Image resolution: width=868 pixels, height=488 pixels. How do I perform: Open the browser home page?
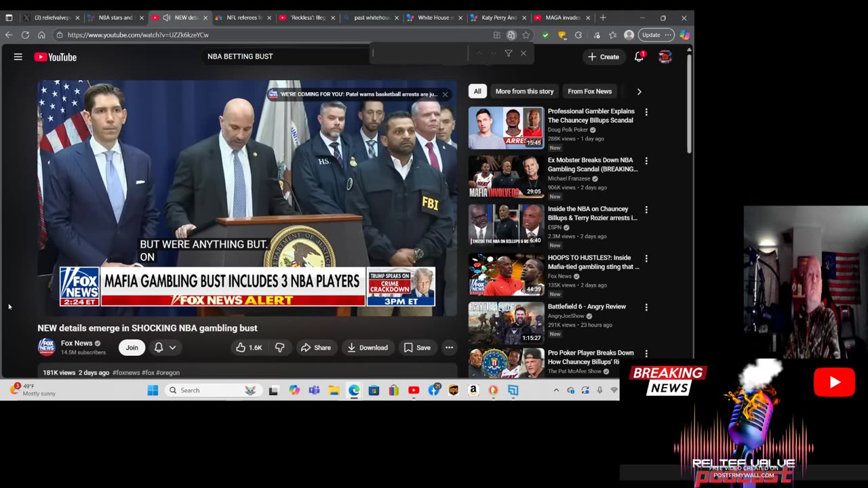(41, 35)
